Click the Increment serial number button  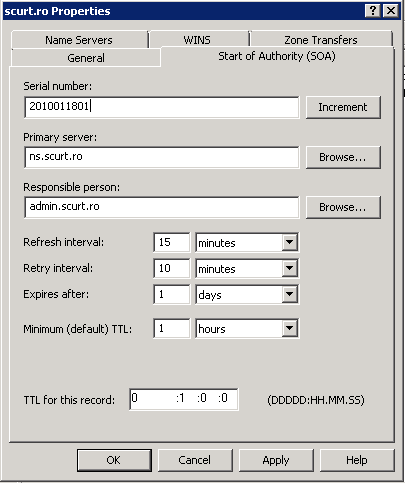[343, 107]
